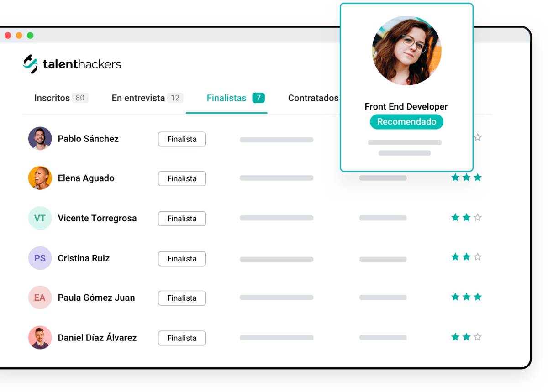
Task: Click the Front End Developer candidate photo
Action: tap(406, 50)
